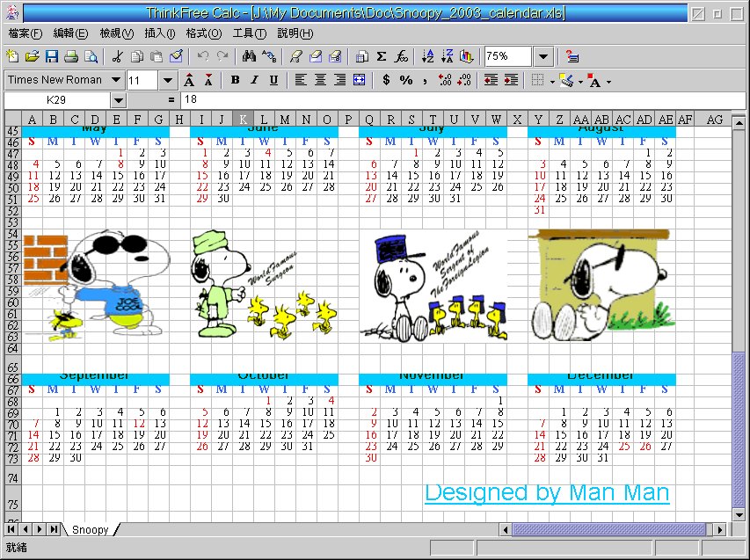The height and width of the screenshot is (560, 750).
Task: Open a file using the folder icon
Action: (32, 56)
